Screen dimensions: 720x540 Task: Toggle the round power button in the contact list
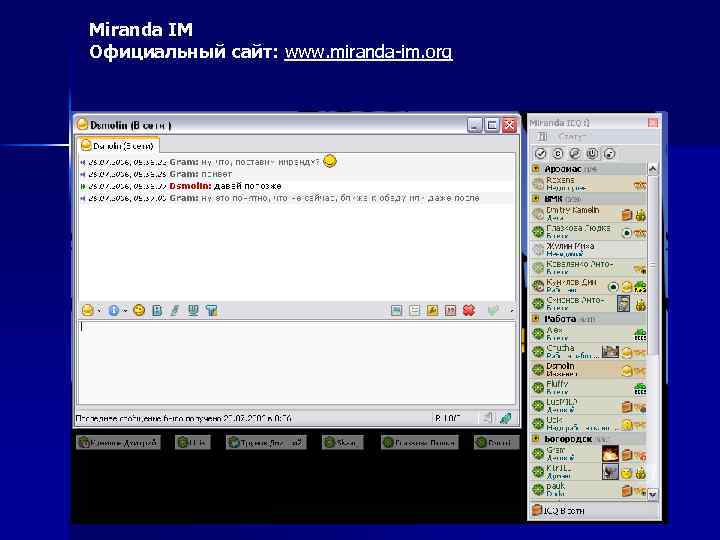592,154
